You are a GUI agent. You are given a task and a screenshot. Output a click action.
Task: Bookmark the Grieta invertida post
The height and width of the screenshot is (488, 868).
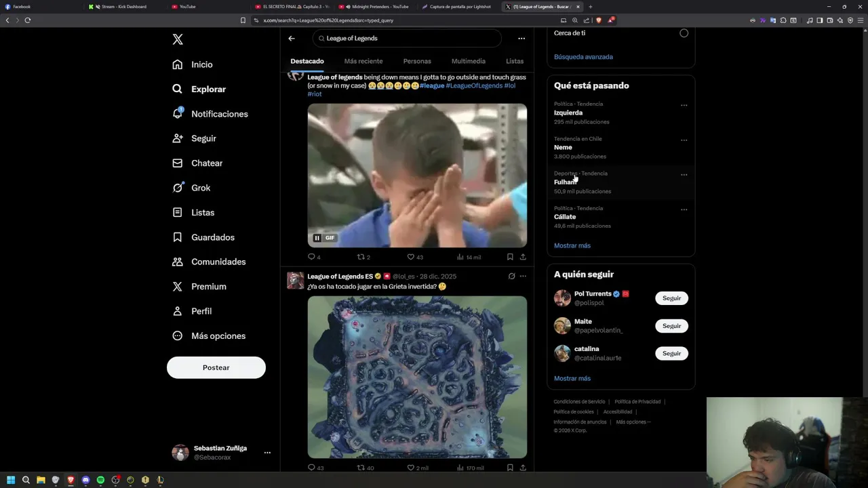pos(510,468)
